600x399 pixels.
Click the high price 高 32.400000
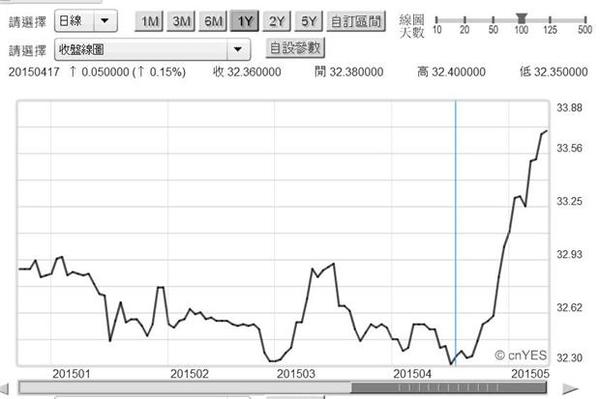[x=451, y=72]
